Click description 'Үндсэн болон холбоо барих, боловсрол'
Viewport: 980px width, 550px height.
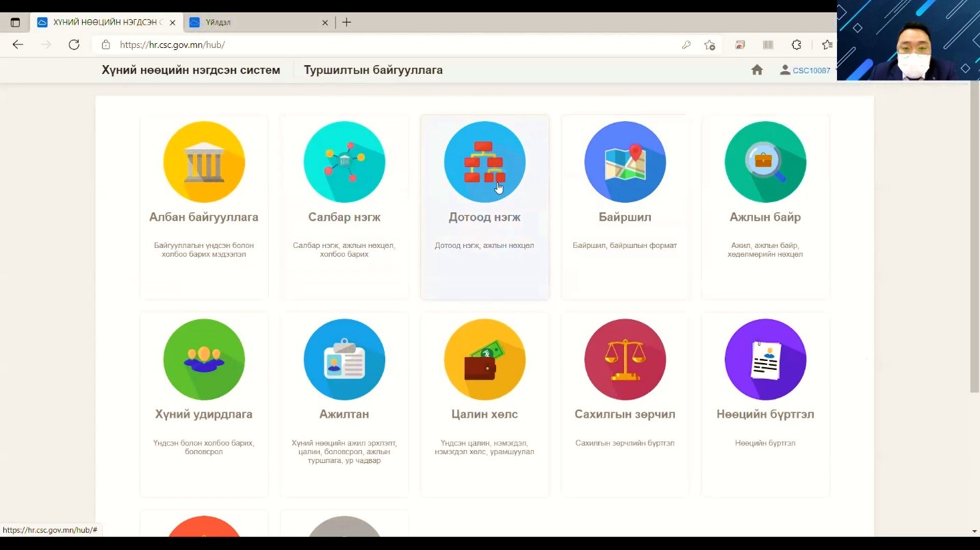[x=204, y=447]
